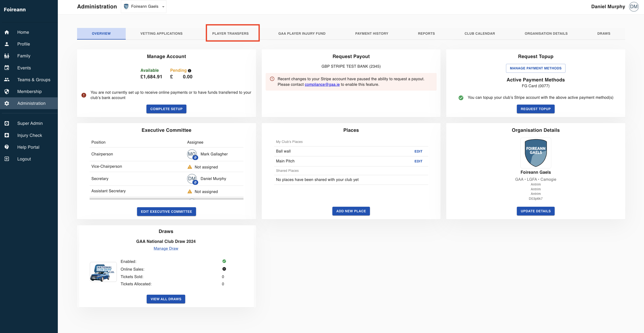Click the Request Payout alert icon
This screenshot has height=333, width=644.
click(x=272, y=79)
